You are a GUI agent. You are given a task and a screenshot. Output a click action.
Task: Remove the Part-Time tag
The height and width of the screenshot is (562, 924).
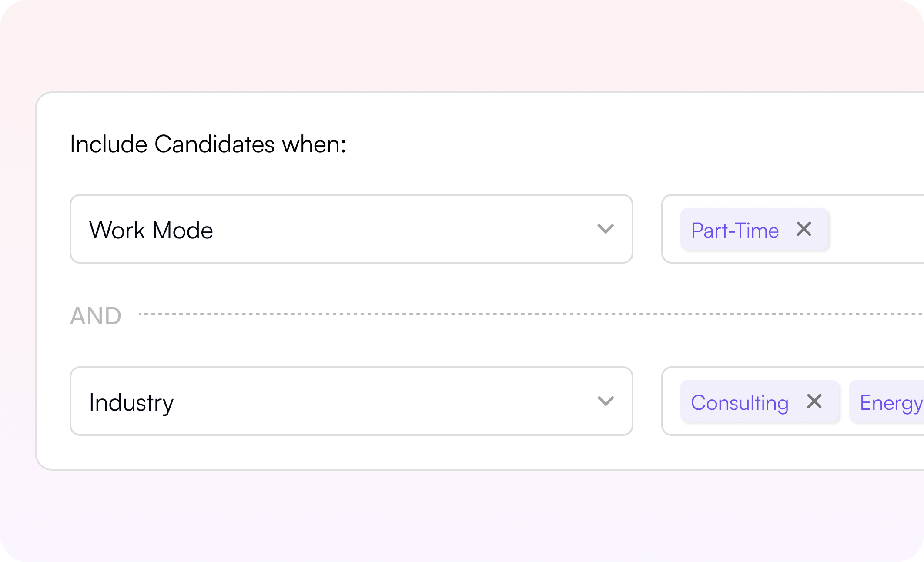804,229
